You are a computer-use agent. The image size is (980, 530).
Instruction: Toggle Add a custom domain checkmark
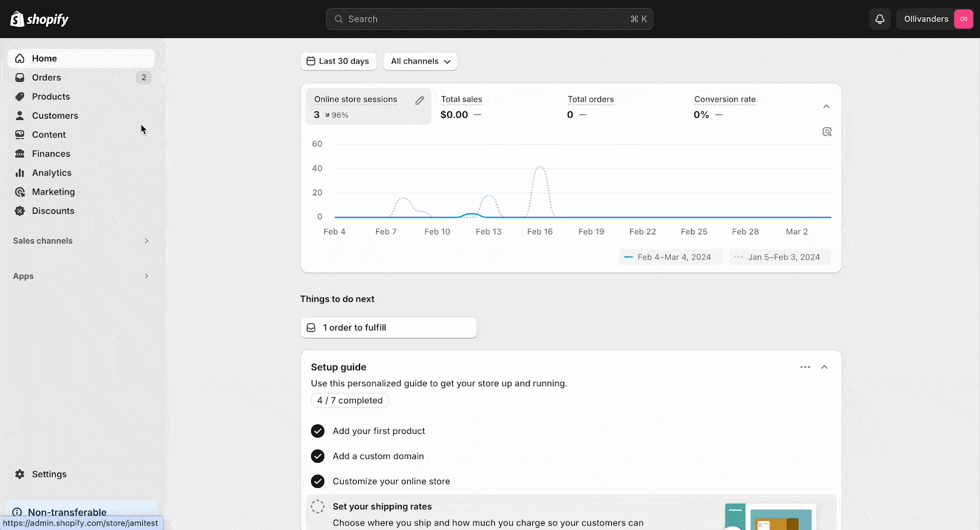pos(317,456)
